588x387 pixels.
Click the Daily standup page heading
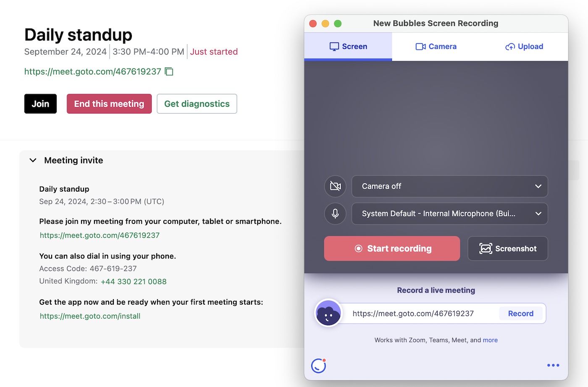coord(78,34)
